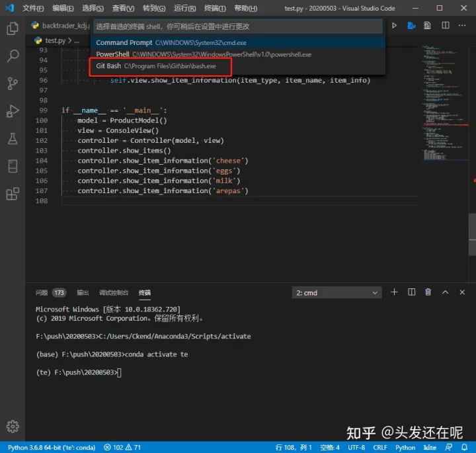Change indentation via 空格: 4
Image resolution: width=476 pixels, height=453 pixels.
(x=330, y=447)
